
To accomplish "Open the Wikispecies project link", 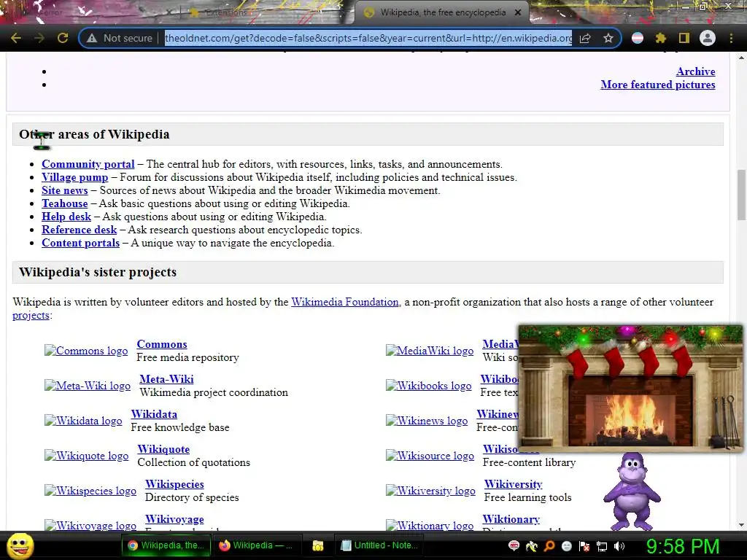I will click(174, 484).
